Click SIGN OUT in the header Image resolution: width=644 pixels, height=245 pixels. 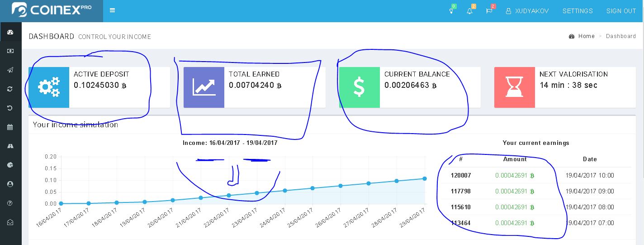621,11
